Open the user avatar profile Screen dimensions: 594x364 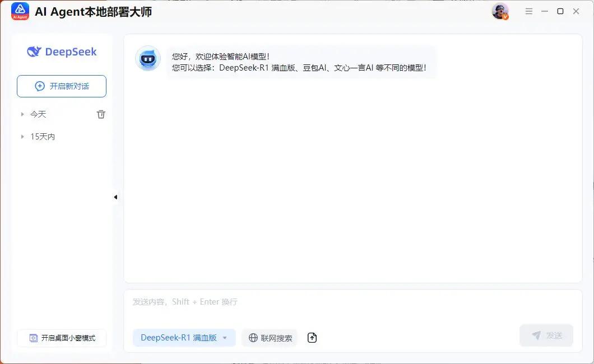pos(500,11)
